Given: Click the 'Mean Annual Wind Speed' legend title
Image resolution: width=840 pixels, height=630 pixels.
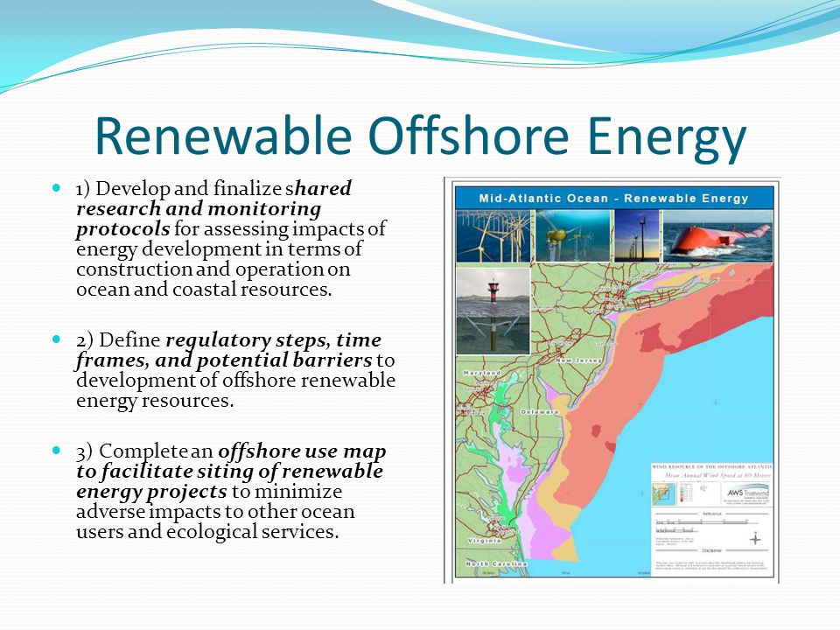Looking at the screenshot, I should point(717,475).
